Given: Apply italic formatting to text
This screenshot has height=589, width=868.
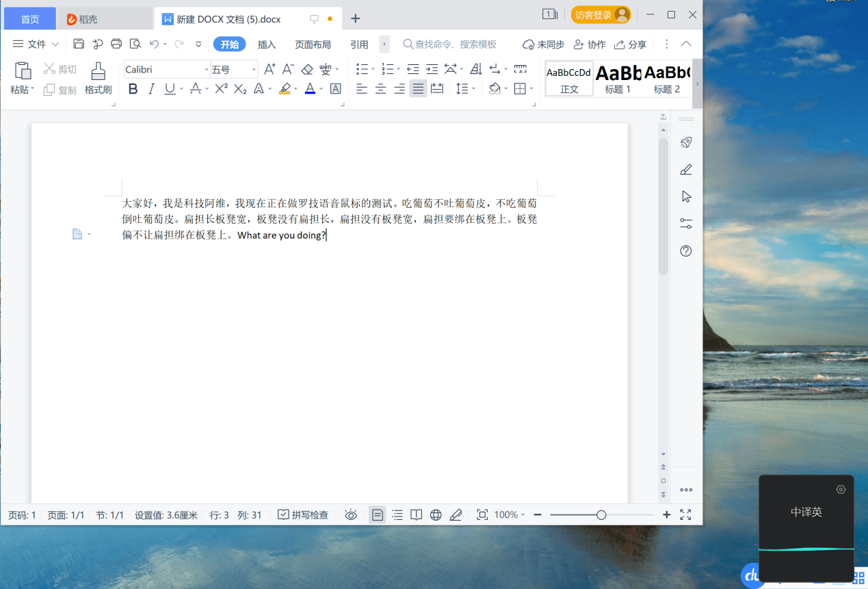Looking at the screenshot, I should (151, 89).
